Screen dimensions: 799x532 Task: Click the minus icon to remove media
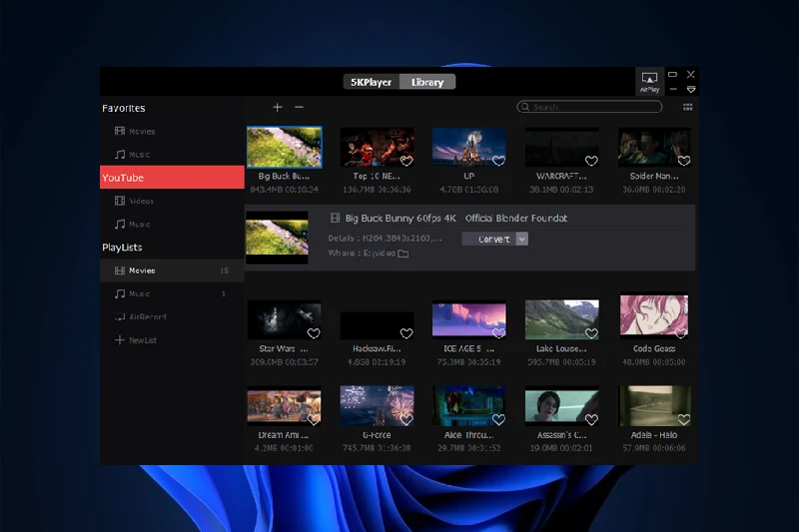[x=299, y=107]
